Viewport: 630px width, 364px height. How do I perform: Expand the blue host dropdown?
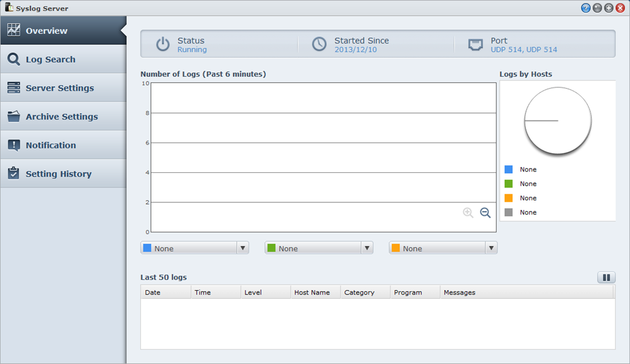click(x=242, y=248)
